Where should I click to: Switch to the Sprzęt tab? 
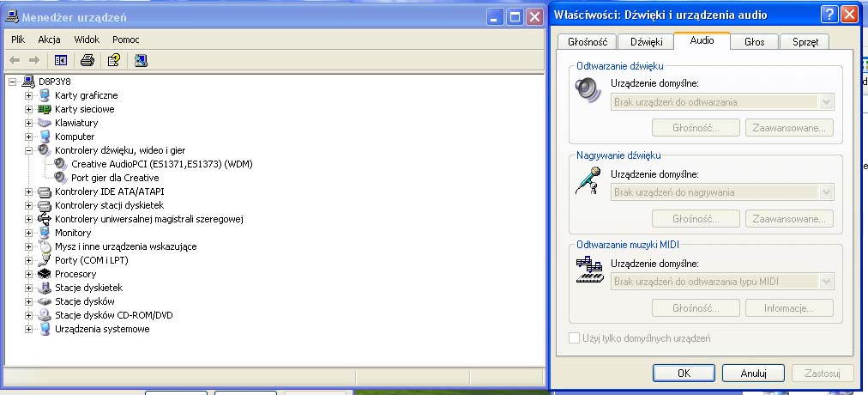point(805,41)
